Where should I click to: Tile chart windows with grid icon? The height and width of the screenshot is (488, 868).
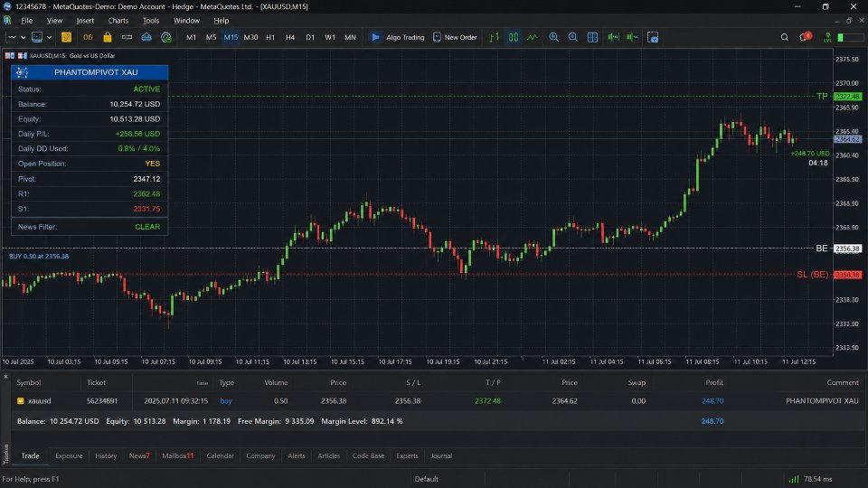[592, 37]
